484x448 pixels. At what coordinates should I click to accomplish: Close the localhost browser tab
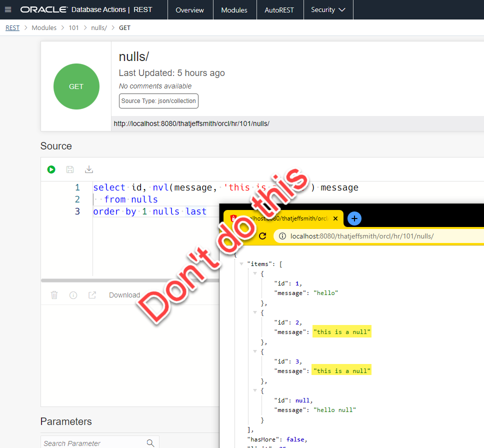(x=335, y=218)
